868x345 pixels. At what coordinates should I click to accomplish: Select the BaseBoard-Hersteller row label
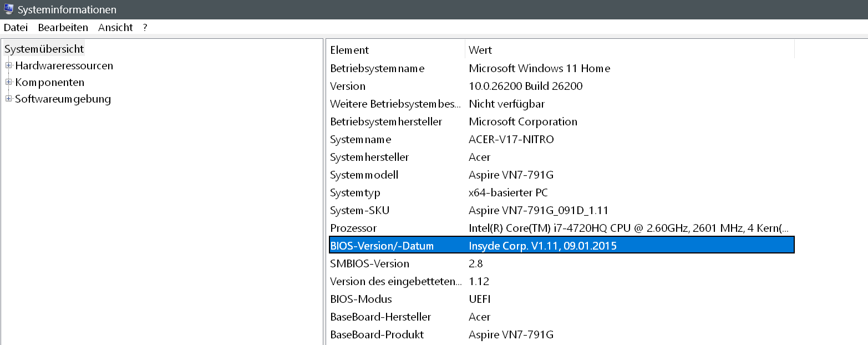[x=381, y=317]
